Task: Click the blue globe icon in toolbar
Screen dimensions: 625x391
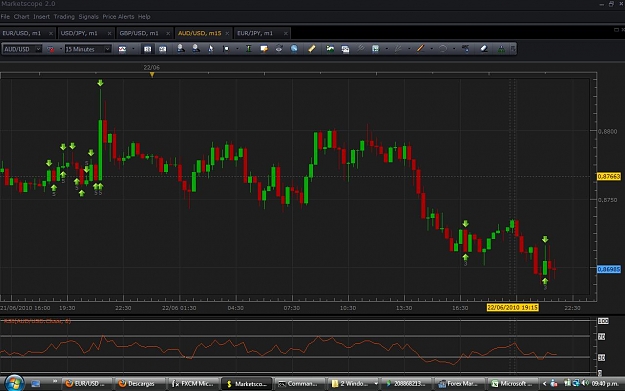Action: (x=294, y=49)
